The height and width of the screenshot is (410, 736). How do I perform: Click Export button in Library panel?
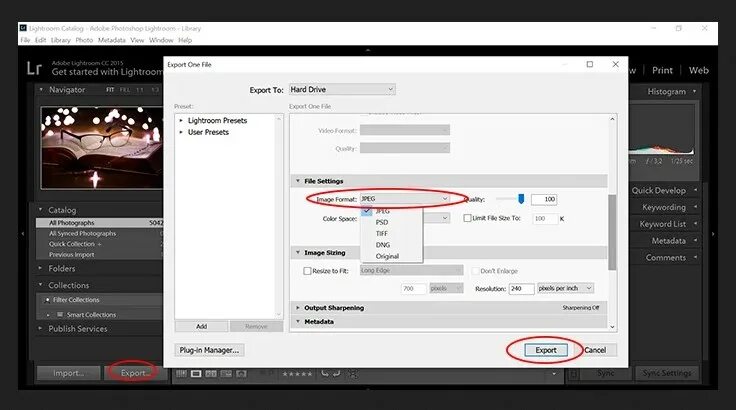(x=134, y=373)
